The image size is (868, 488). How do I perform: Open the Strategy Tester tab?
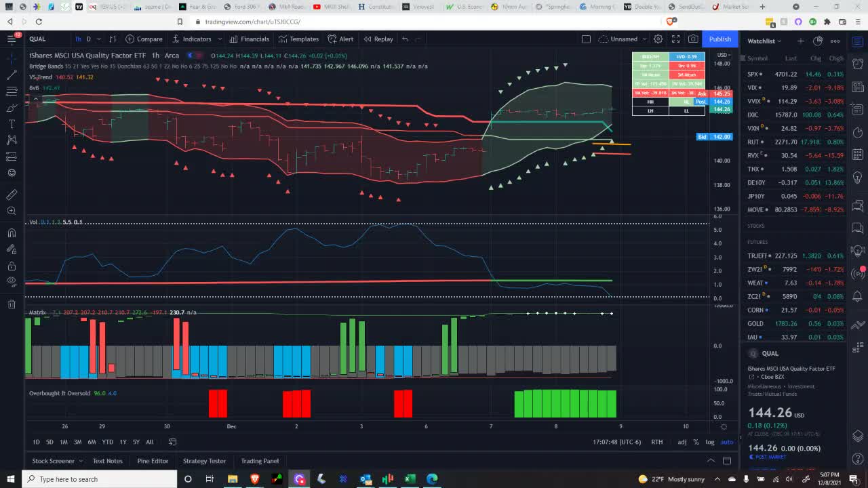coord(204,461)
